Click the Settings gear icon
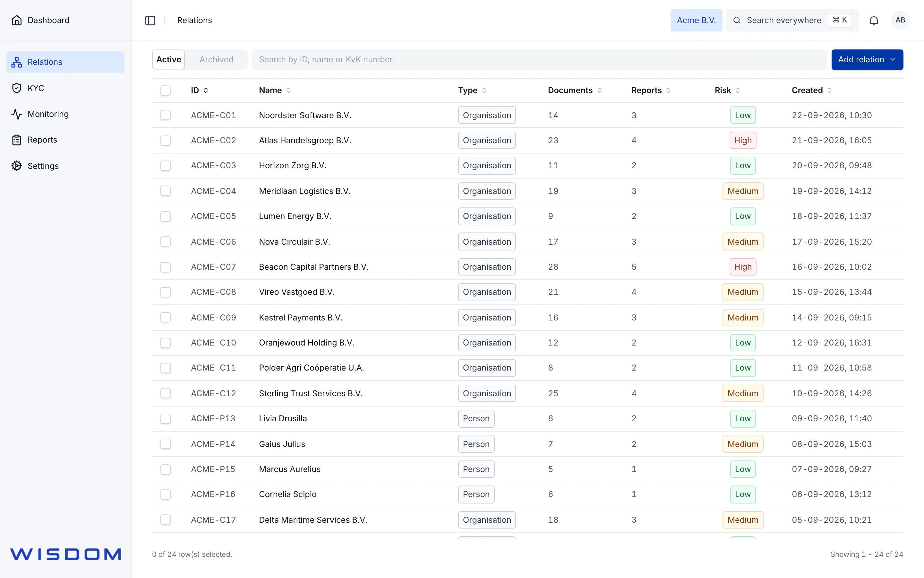This screenshot has height=578, width=924. tap(16, 166)
